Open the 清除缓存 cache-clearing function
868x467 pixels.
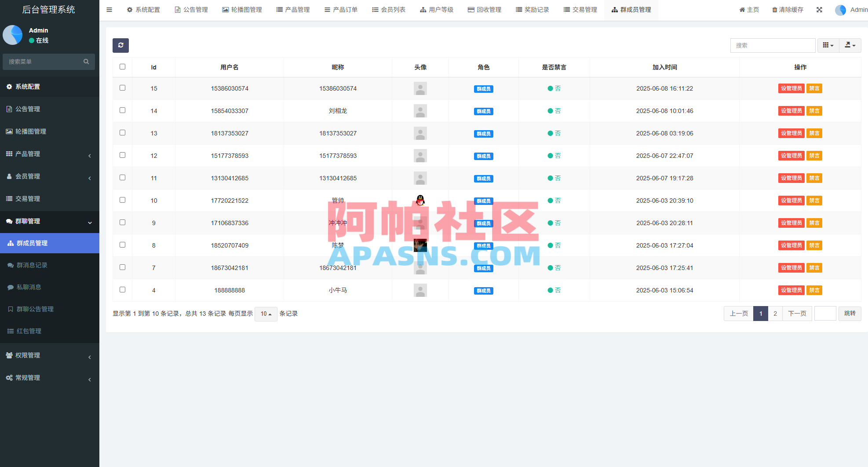[788, 9]
